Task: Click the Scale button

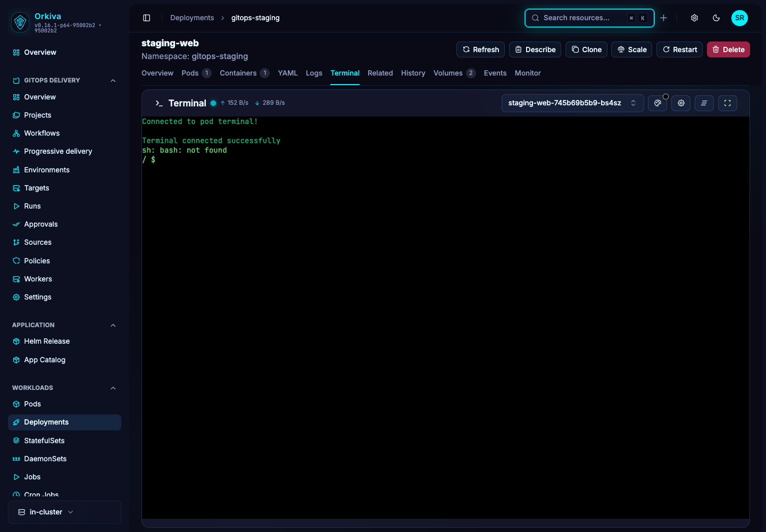Action: (631, 49)
